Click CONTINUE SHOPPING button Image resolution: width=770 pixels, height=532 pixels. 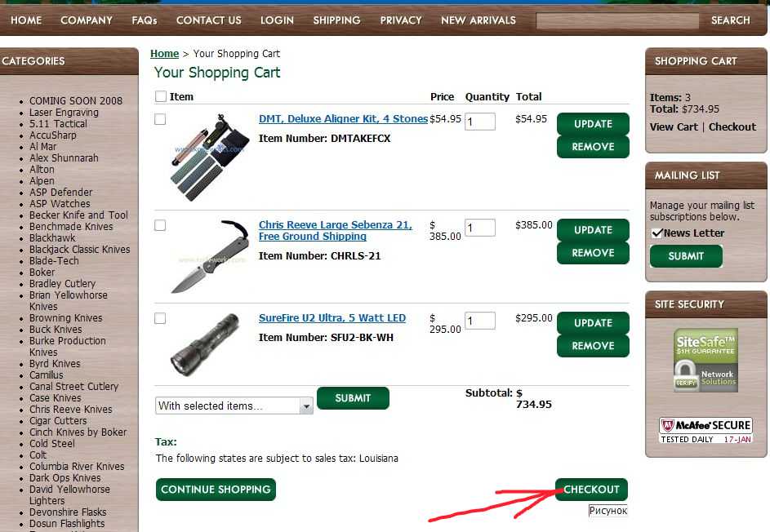click(216, 490)
